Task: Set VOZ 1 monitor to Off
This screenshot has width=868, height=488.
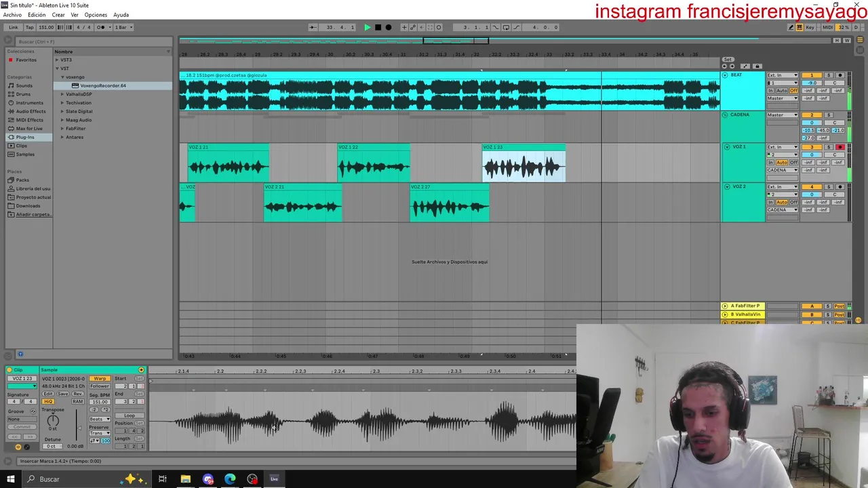Action: [793, 163]
